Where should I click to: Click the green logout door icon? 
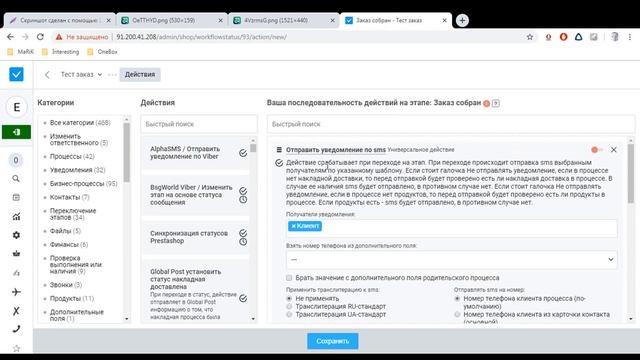click(x=16, y=132)
